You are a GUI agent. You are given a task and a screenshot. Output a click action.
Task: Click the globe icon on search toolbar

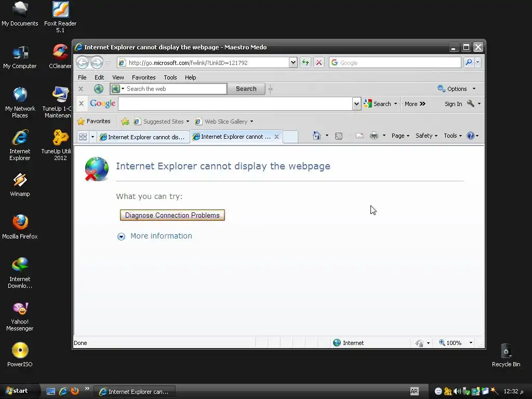tap(99, 88)
